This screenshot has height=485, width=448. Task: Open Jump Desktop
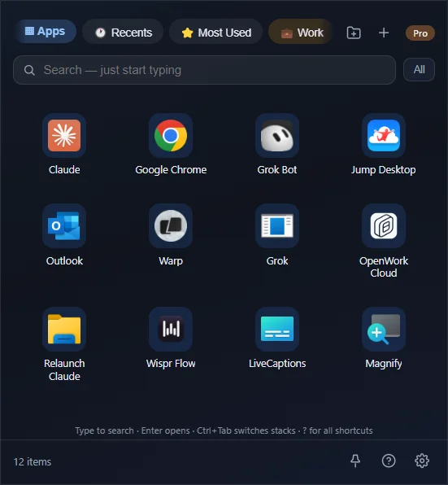(384, 135)
